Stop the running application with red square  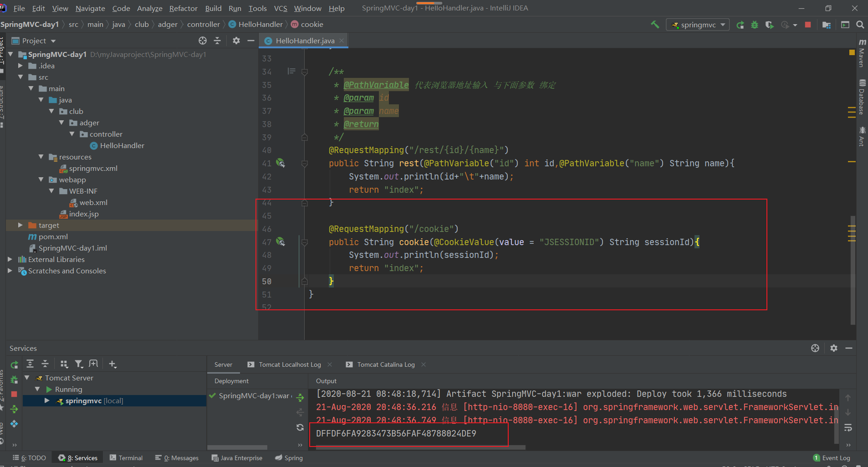808,25
